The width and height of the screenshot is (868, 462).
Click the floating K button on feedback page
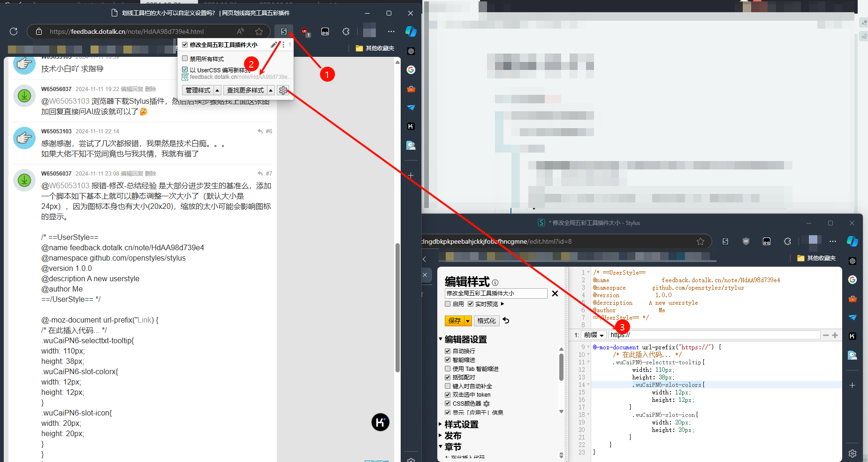point(381,422)
